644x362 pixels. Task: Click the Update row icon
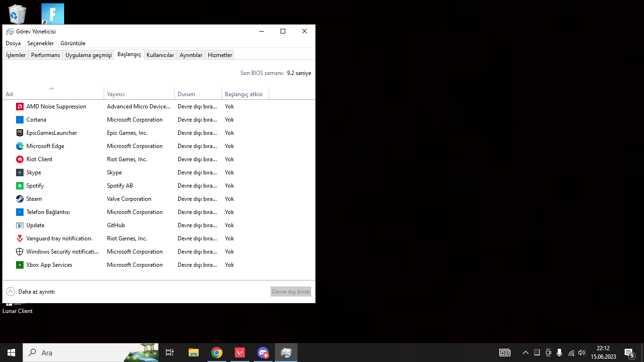20,225
